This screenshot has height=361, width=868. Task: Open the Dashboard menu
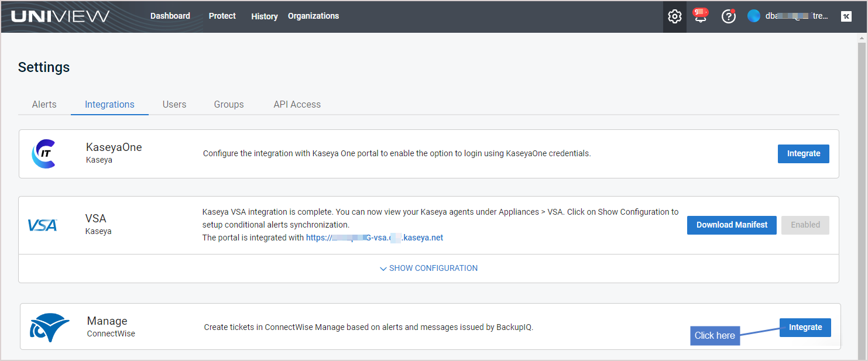coord(170,16)
